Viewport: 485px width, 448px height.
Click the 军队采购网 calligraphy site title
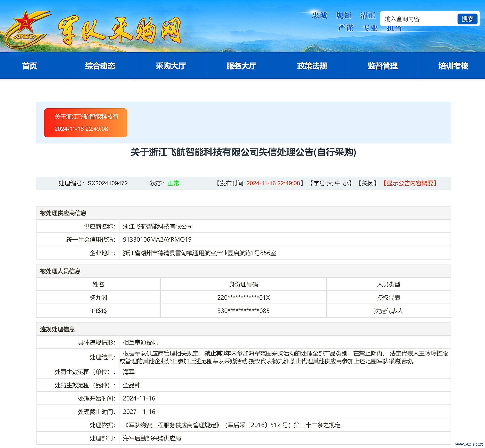pos(119,31)
